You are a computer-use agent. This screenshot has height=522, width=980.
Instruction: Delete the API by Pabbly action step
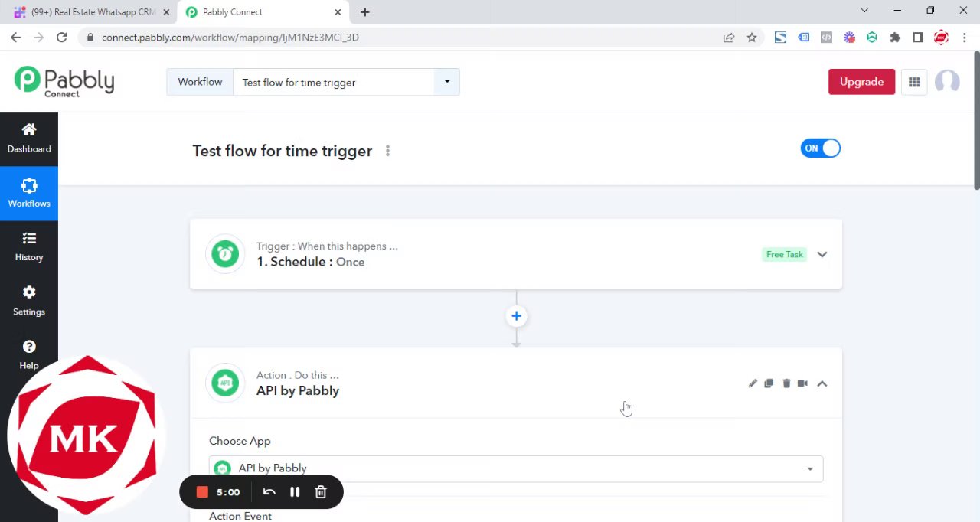[786, 383]
